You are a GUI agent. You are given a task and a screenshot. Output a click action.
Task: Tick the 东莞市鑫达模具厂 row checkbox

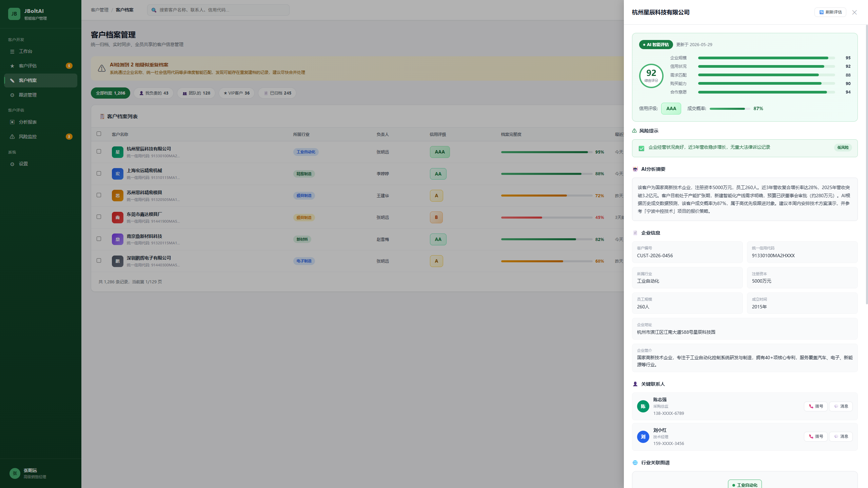(x=99, y=217)
